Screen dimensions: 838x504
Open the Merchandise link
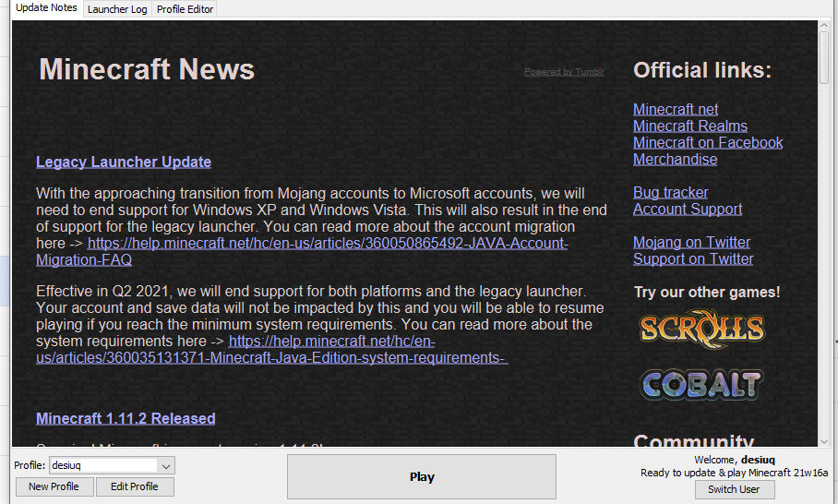pos(675,160)
